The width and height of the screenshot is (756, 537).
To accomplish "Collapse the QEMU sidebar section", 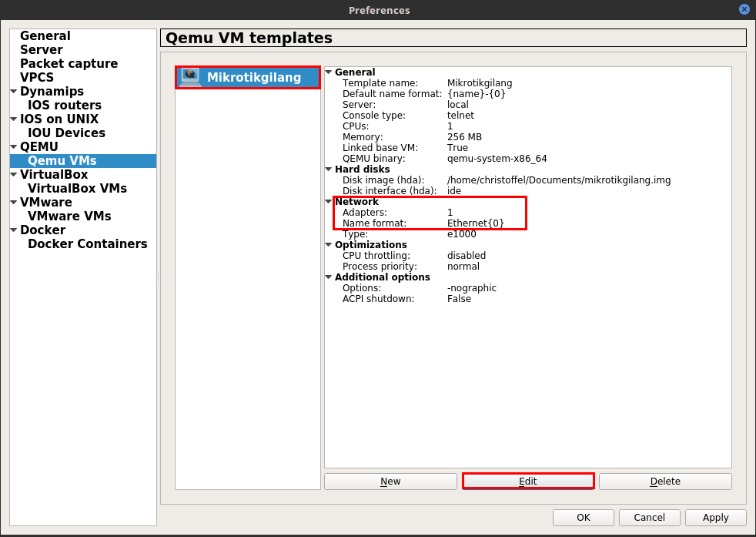I will coord(14,146).
